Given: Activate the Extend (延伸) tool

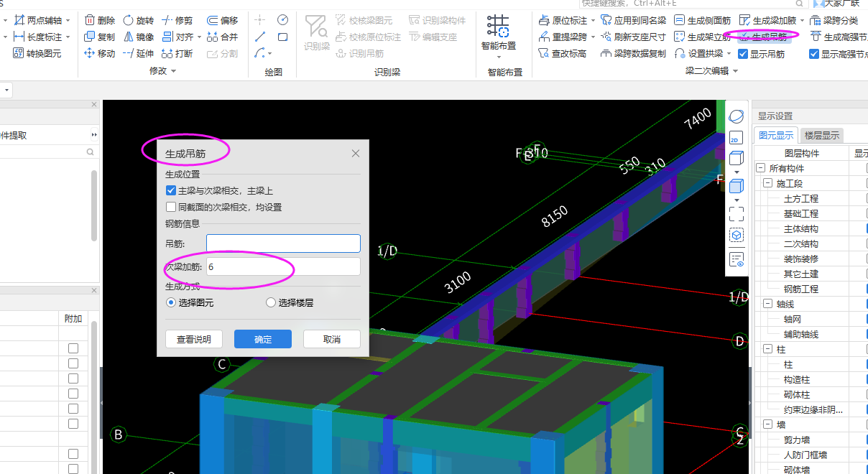Looking at the screenshot, I should pos(138,53).
